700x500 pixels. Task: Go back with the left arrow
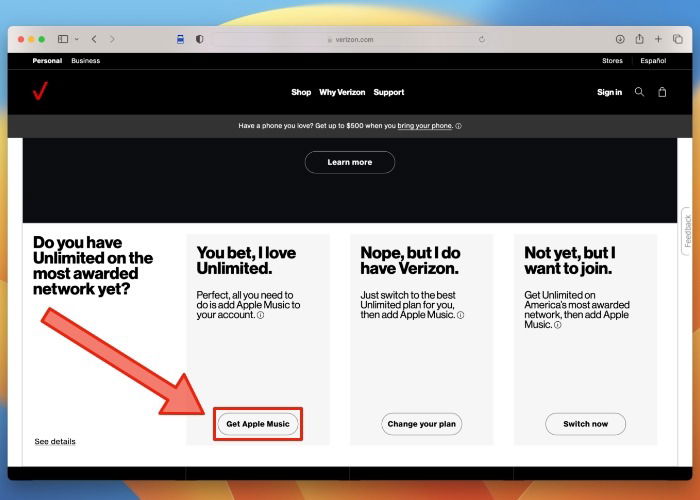tap(94, 39)
